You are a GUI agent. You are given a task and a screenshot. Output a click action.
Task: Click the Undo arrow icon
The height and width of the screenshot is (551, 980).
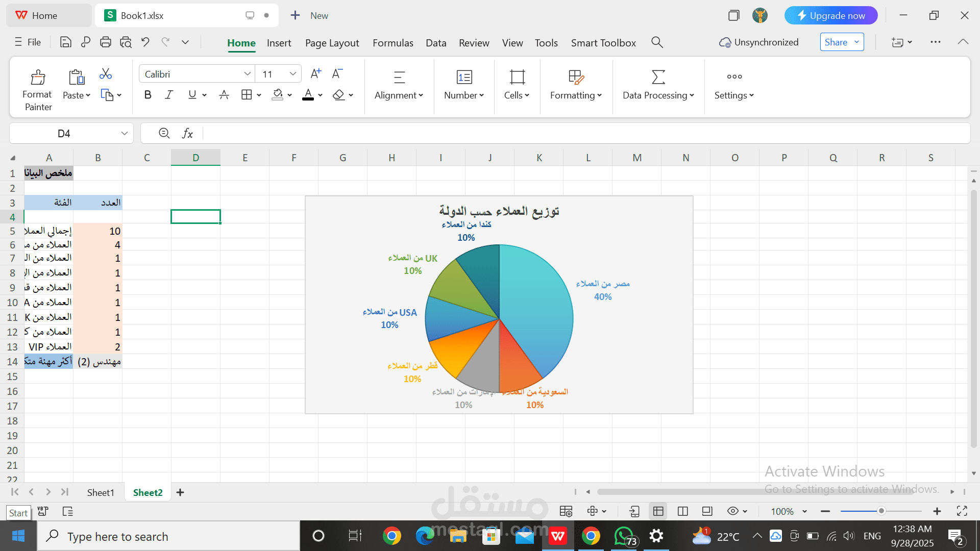pos(145,42)
